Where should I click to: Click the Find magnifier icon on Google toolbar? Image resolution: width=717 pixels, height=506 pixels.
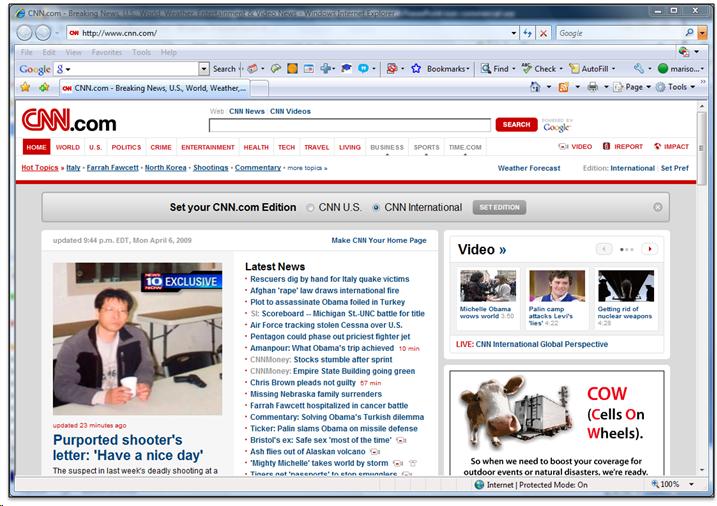(486, 69)
